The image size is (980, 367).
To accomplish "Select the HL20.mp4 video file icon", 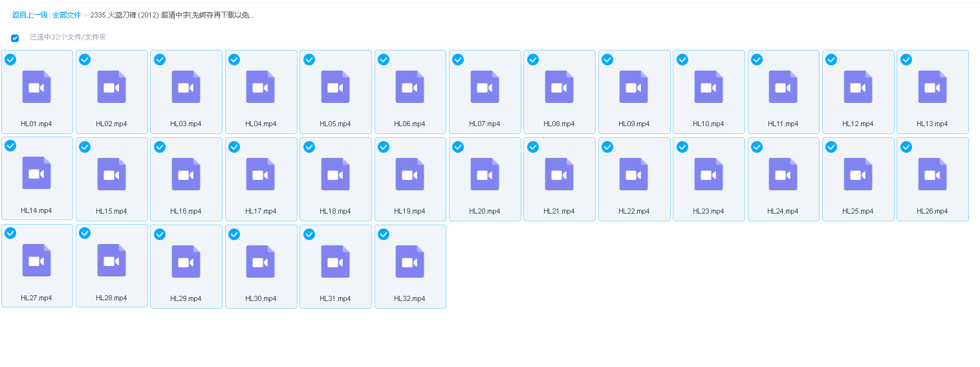I will (485, 174).
